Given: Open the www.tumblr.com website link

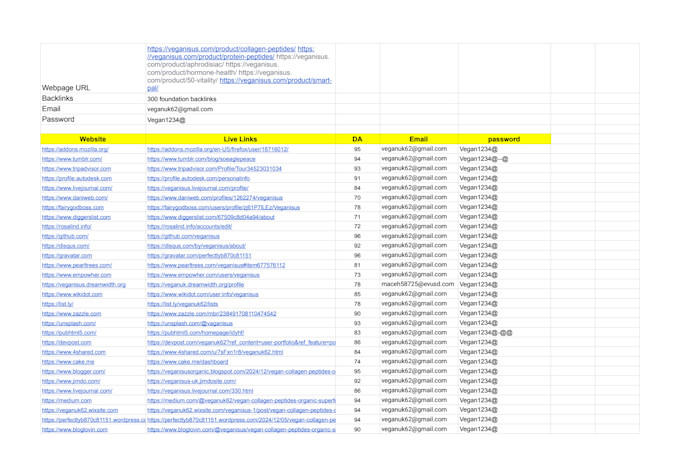Looking at the screenshot, I should pos(72,159).
